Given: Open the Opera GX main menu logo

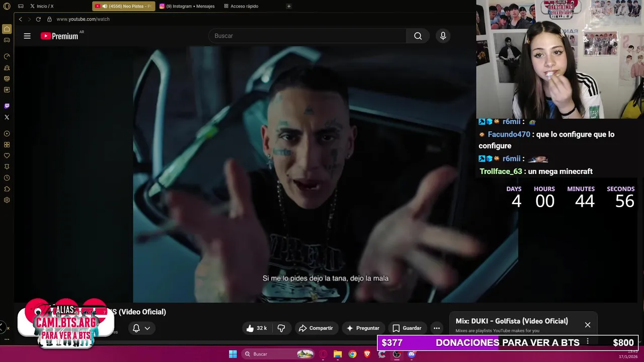Looking at the screenshot, I should coord(7,6).
